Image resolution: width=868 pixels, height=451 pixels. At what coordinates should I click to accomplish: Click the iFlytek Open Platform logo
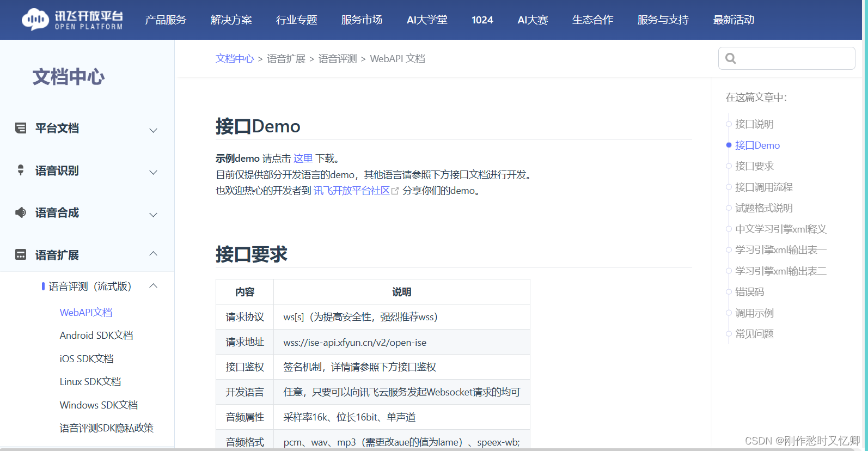coord(72,20)
